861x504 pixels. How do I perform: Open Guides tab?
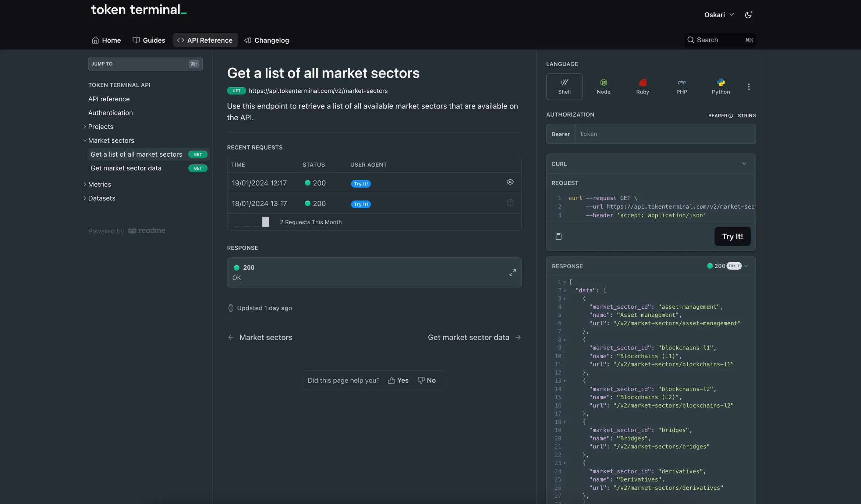(149, 40)
